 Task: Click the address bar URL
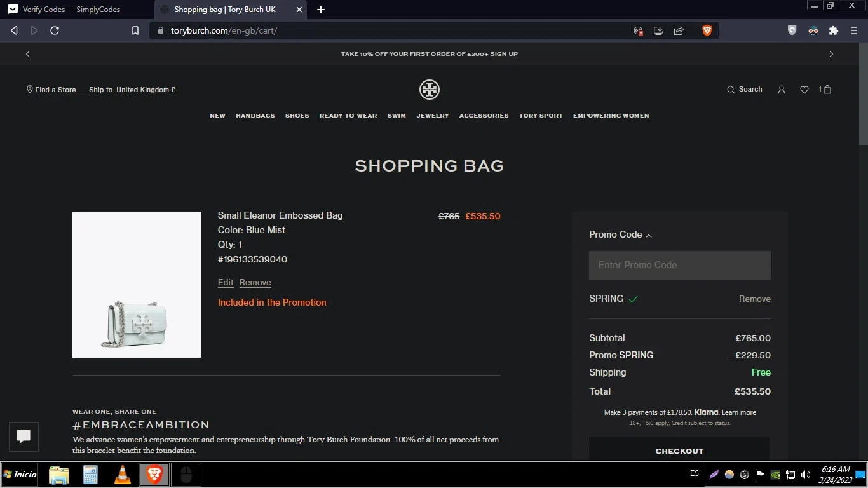(x=224, y=30)
